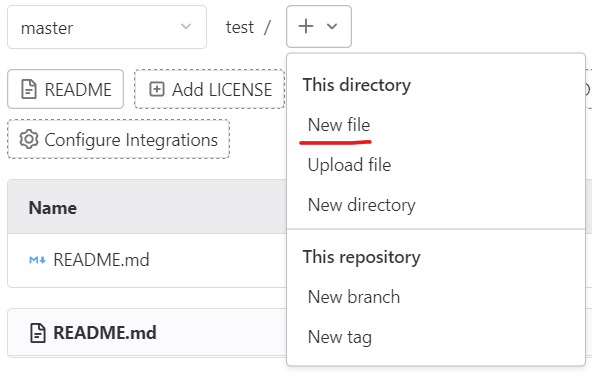Choose Upload file in the dropdown
Screen dimensions: 592x377
(349, 165)
